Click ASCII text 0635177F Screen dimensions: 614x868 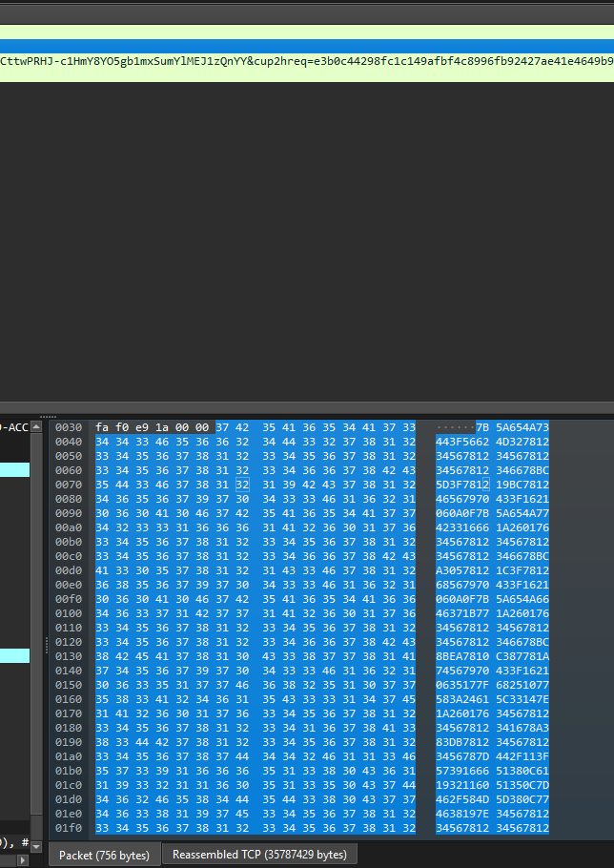[462, 685]
